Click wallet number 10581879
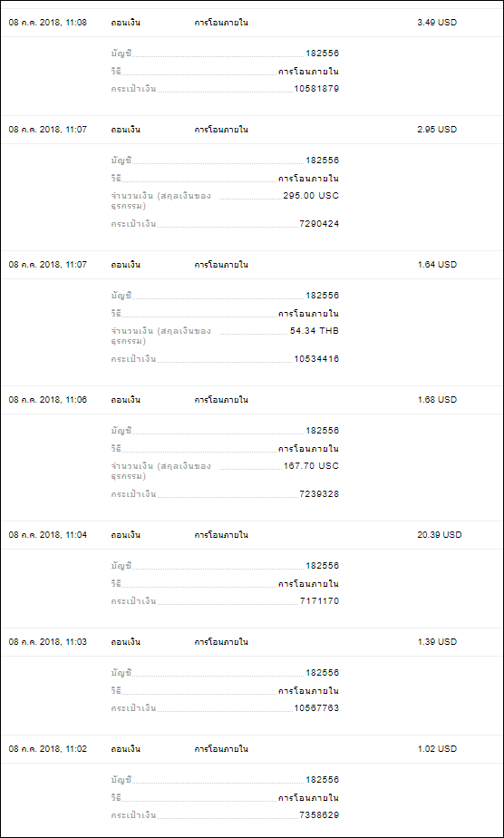The height and width of the screenshot is (838, 504). 316,89
